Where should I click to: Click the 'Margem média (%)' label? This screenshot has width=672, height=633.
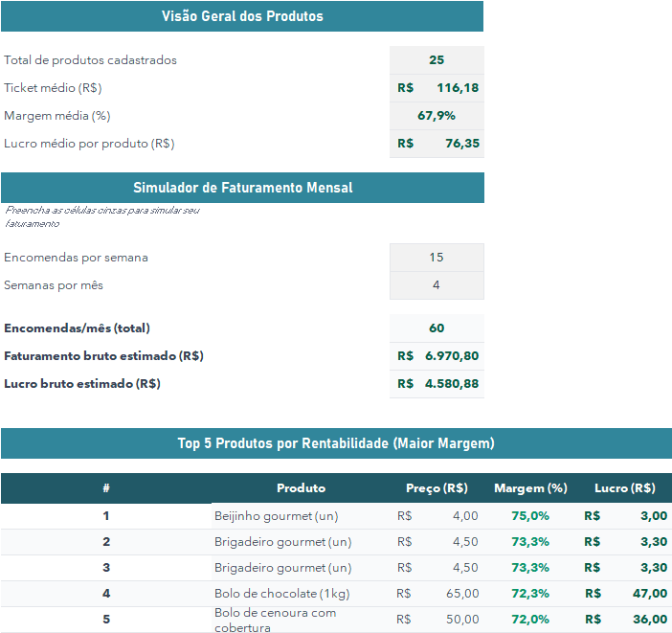tap(57, 116)
